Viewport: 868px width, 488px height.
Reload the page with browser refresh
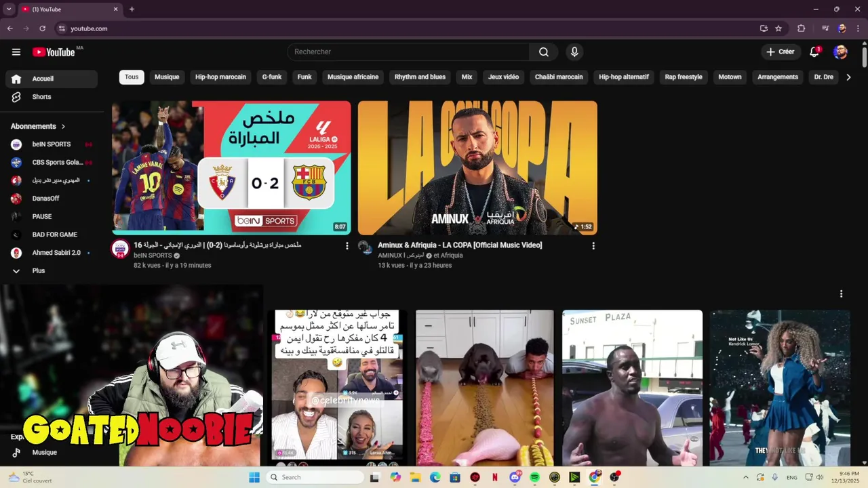coord(42,28)
